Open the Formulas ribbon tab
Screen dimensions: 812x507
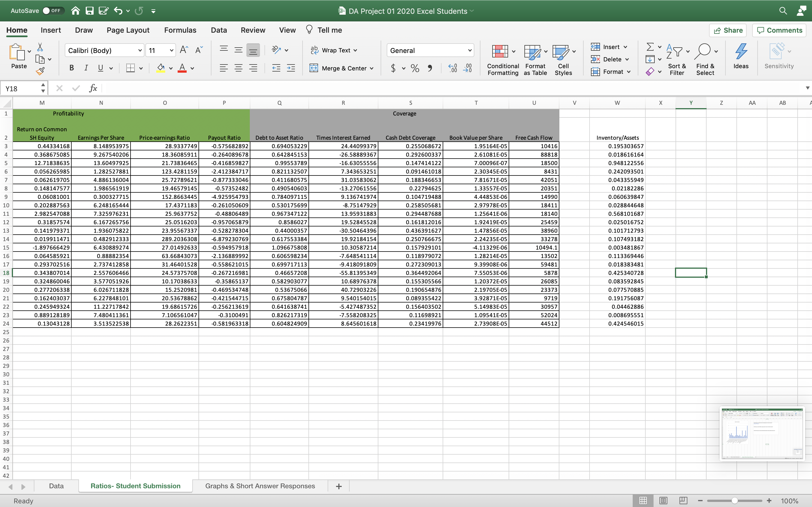180,30
